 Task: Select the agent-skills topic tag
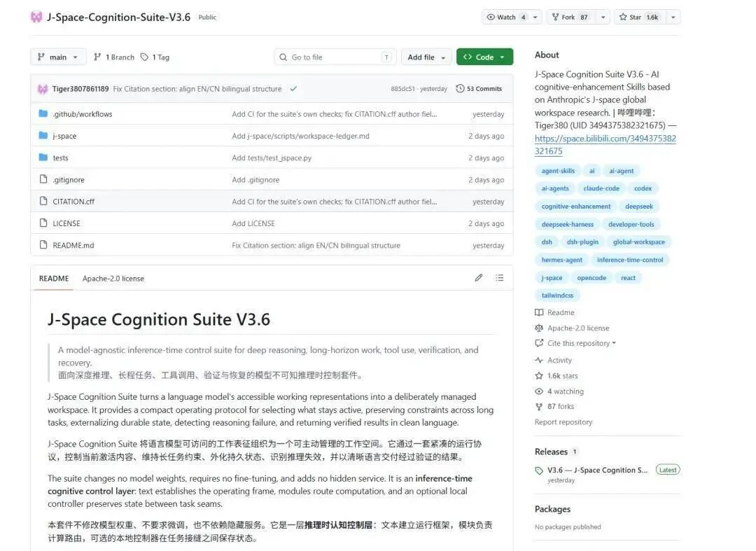coord(558,171)
